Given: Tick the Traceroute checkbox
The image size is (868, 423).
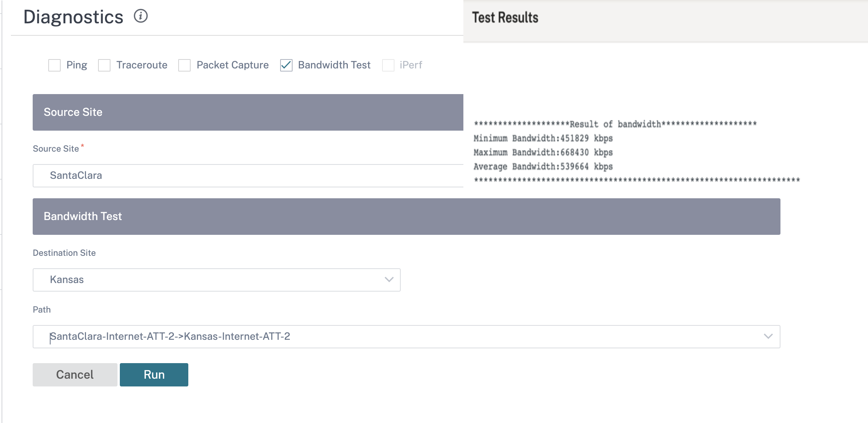Looking at the screenshot, I should coord(104,65).
